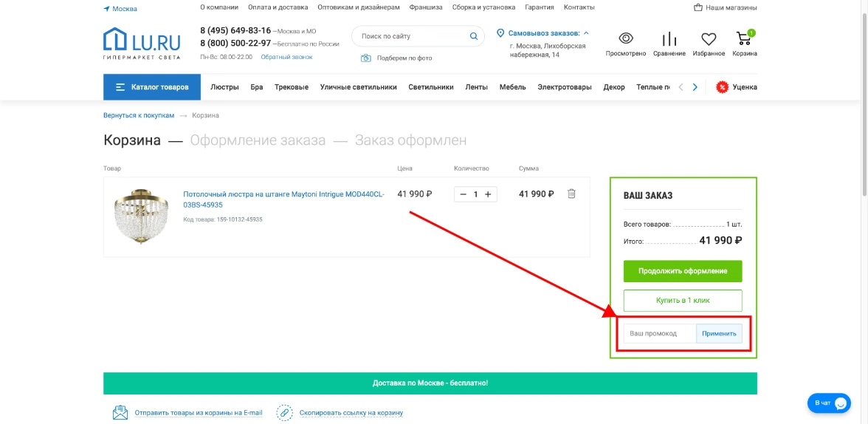The height and width of the screenshot is (424, 868).
Task: Delete the item with trash icon
Action: click(572, 194)
